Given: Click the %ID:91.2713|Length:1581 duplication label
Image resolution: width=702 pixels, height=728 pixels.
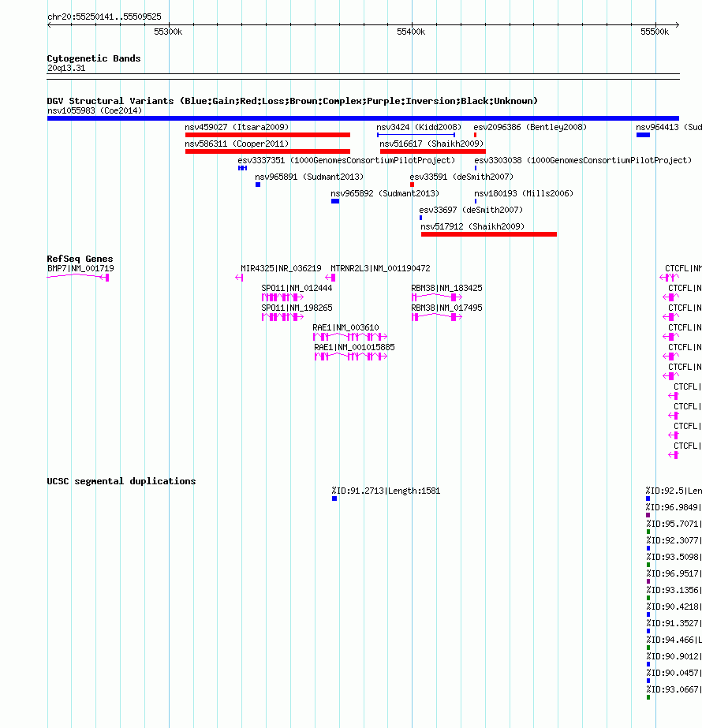Looking at the screenshot, I should (386, 491).
